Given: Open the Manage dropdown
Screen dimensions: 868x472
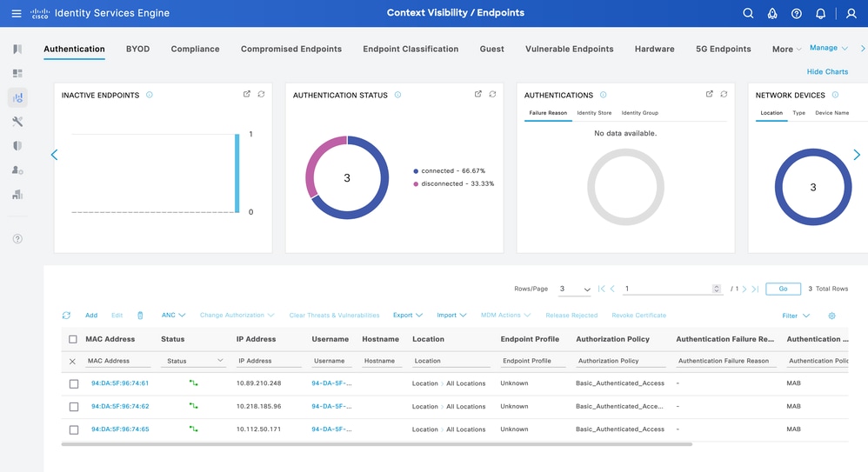Looking at the screenshot, I should 829,48.
